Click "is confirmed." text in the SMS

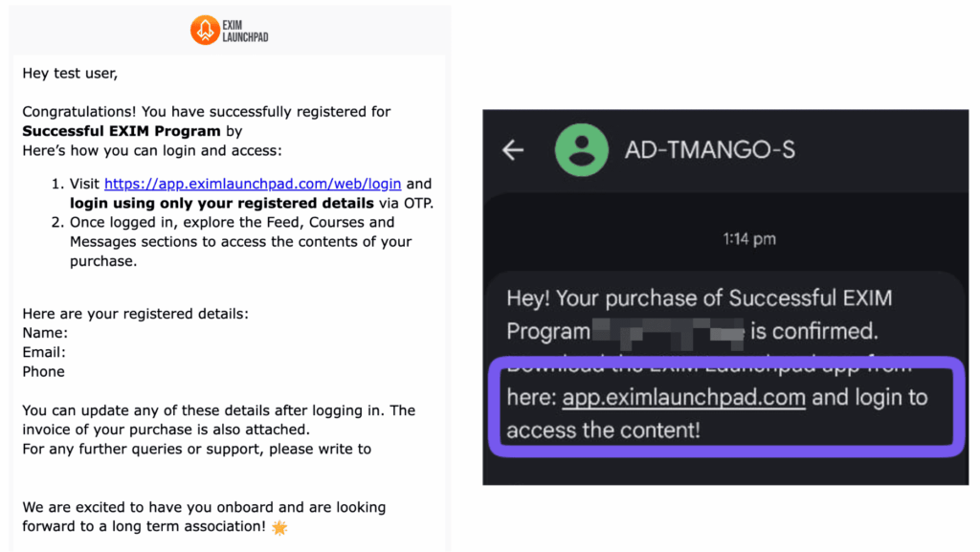pos(813,331)
